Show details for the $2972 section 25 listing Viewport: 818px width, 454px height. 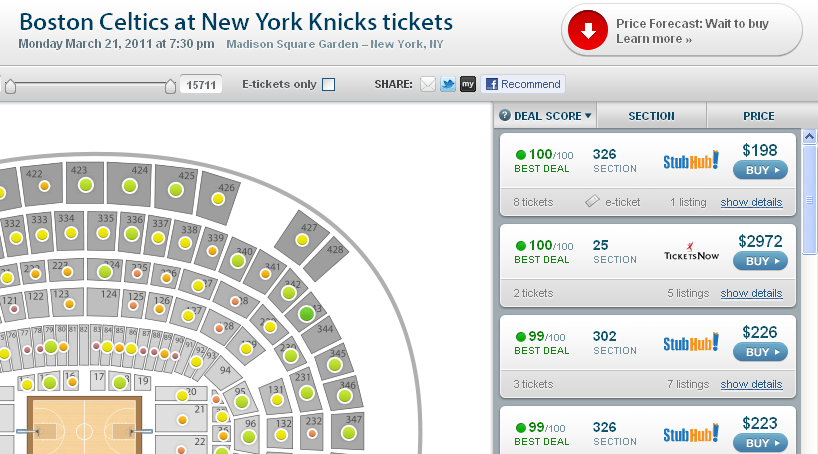tap(751, 293)
